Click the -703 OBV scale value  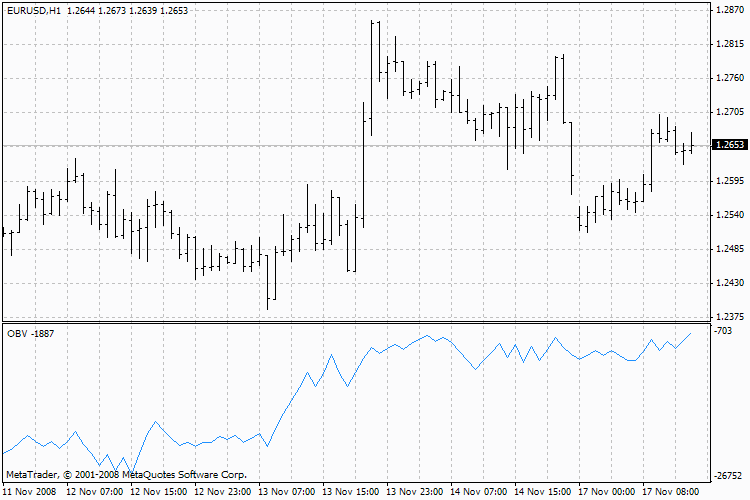(x=723, y=331)
